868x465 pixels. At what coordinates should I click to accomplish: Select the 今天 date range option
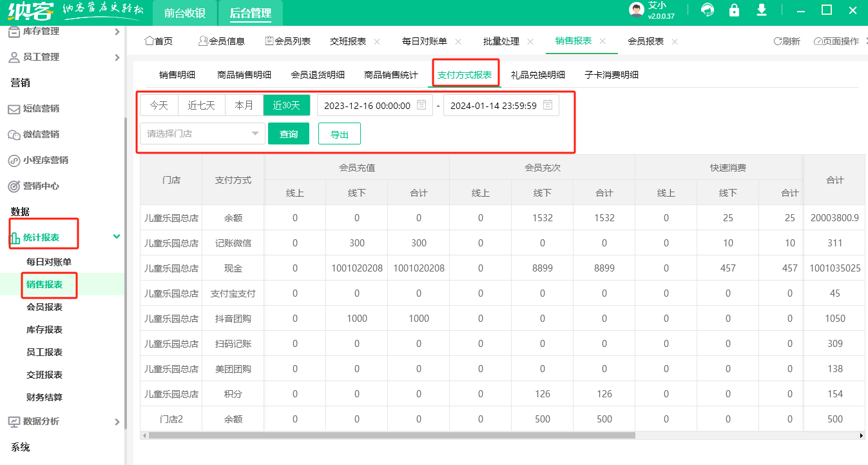point(159,105)
